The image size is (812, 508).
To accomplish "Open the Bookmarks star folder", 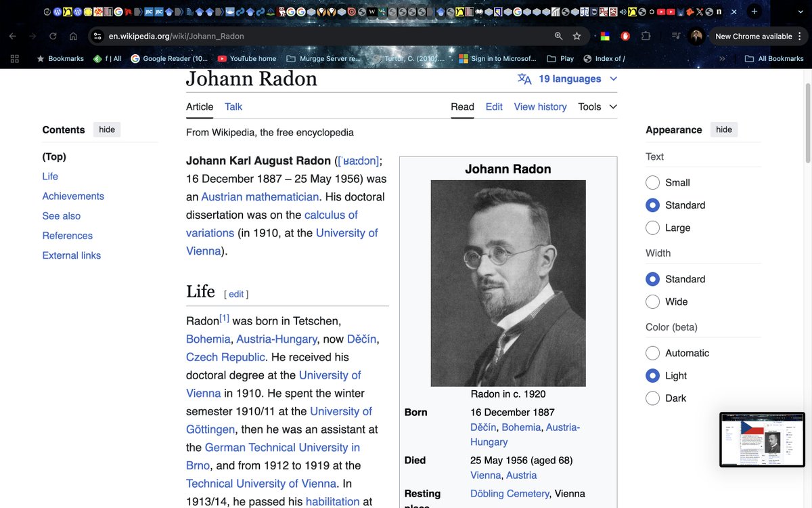I will tap(60, 58).
